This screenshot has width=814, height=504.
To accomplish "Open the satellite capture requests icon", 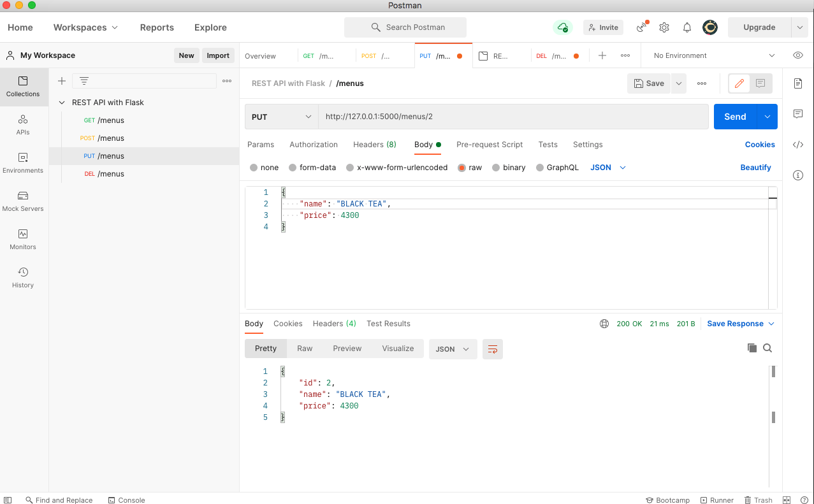I will (643, 27).
